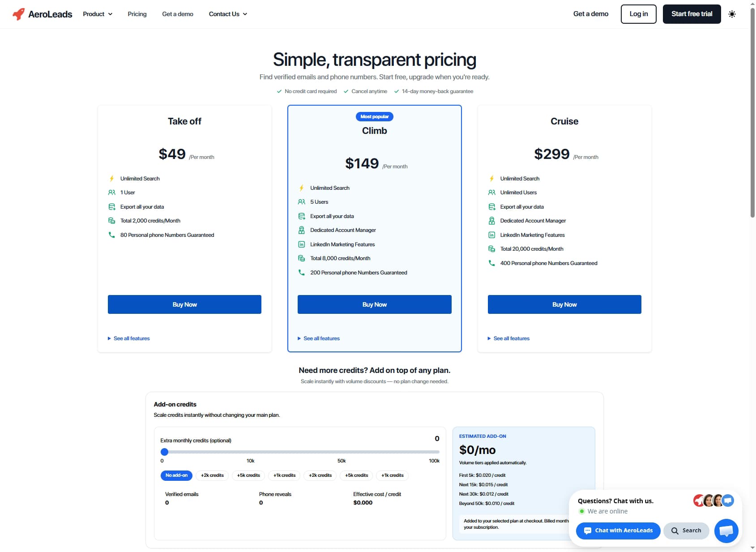Viewport: 756px width, 552px height.
Task: Click the Log in button
Action: point(639,14)
